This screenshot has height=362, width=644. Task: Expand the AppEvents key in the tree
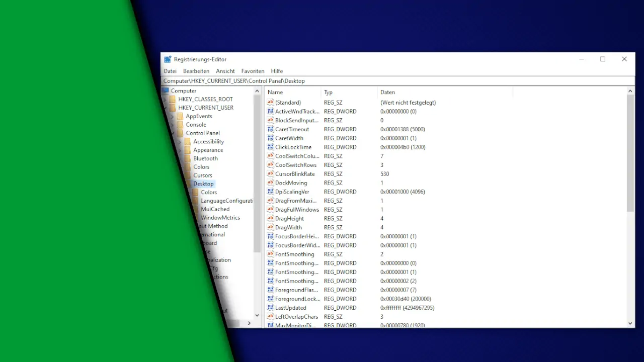tap(172, 116)
